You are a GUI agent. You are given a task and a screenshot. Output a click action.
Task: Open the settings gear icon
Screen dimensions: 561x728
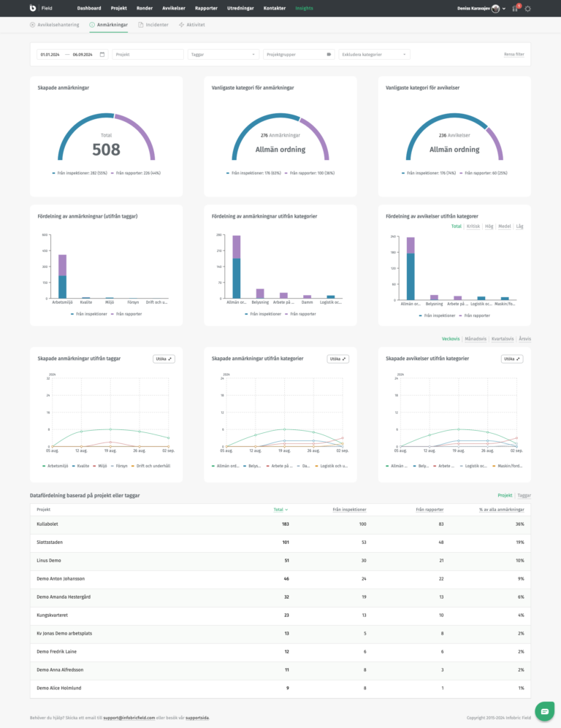point(528,9)
